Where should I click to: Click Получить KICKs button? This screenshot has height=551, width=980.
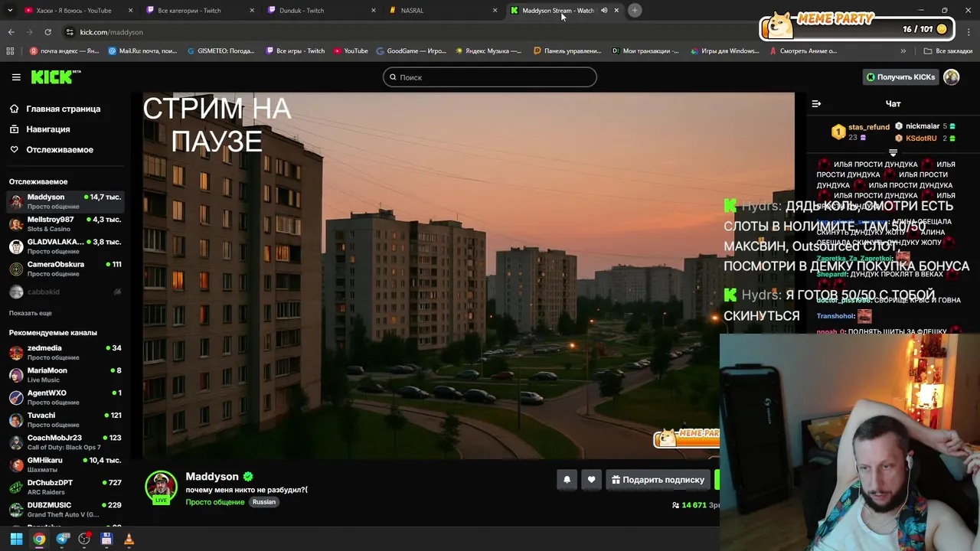point(900,77)
